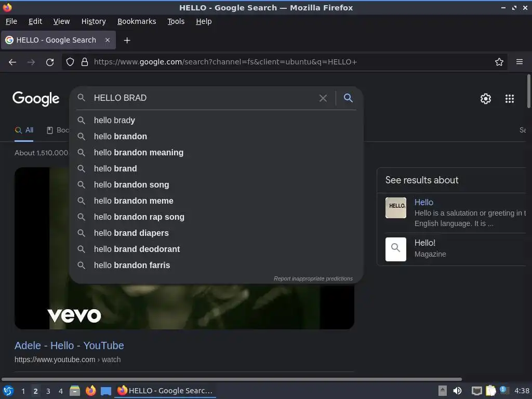The image size is (532, 399).
Task: Switch to workspace 4
Action: [x=61, y=391]
